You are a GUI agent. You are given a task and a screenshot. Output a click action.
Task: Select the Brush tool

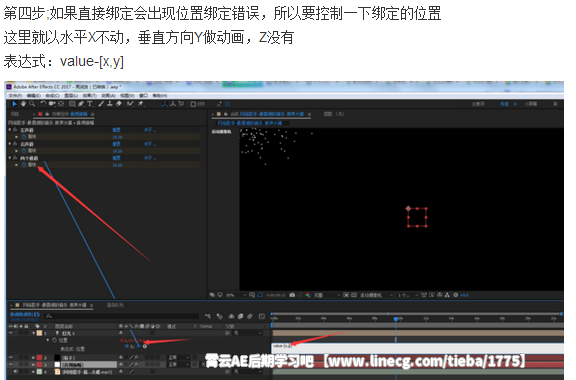click(x=101, y=104)
